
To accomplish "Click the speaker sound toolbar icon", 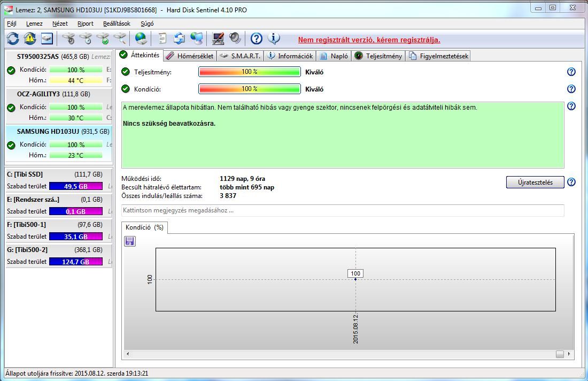I will coord(235,39).
